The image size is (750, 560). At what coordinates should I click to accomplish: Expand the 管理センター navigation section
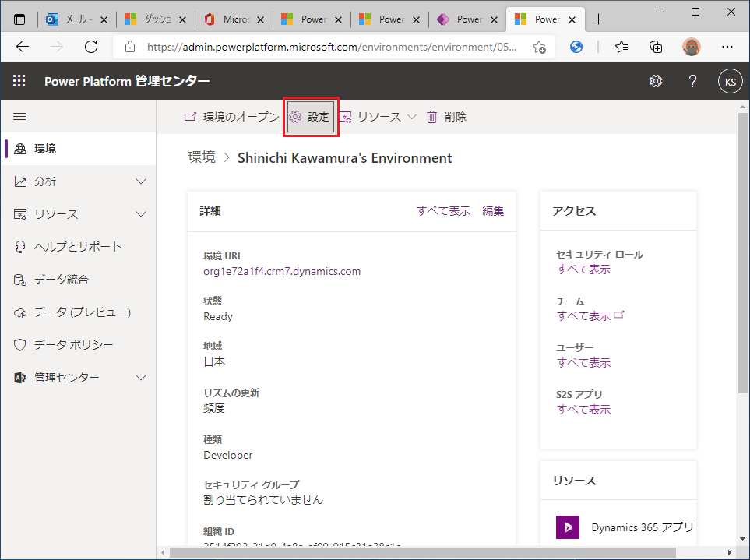coord(79,378)
